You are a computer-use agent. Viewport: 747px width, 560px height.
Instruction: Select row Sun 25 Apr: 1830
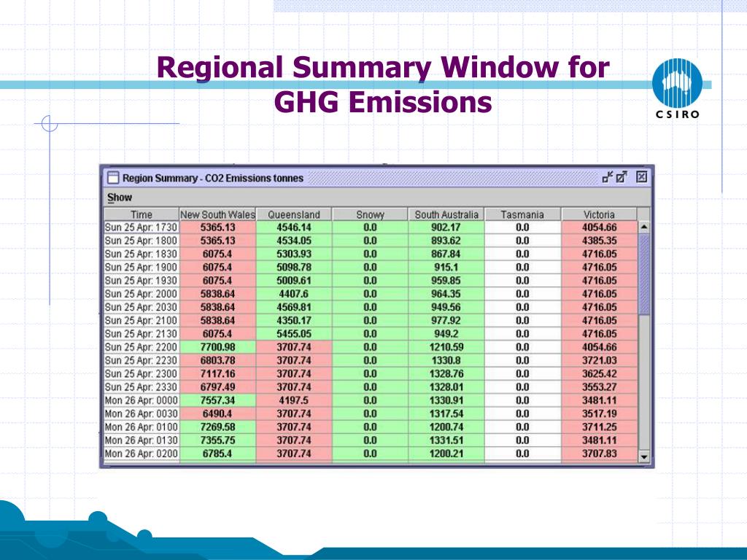371,254
